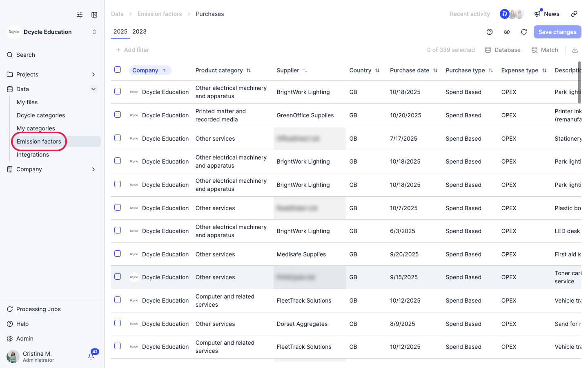Open Recent activity link
588x368 pixels.
[x=470, y=14]
